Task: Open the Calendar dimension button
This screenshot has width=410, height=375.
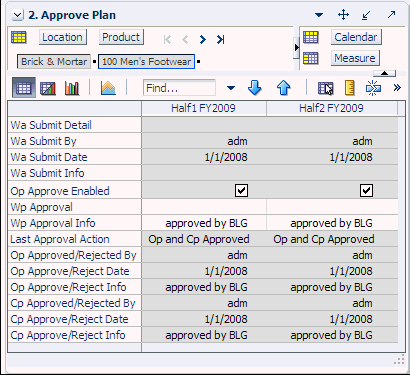Action: (356, 37)
